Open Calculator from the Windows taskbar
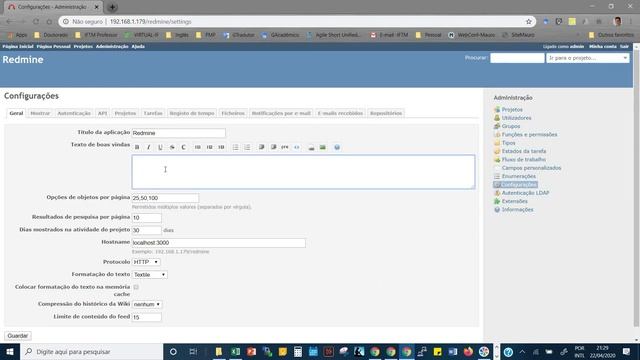 [298, 351]
